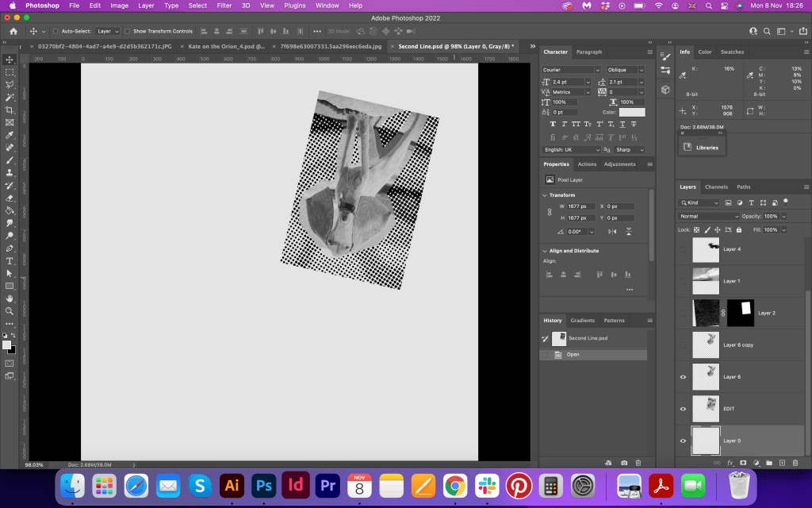
Task: Select the Open history state
Action: coord(573,355)
